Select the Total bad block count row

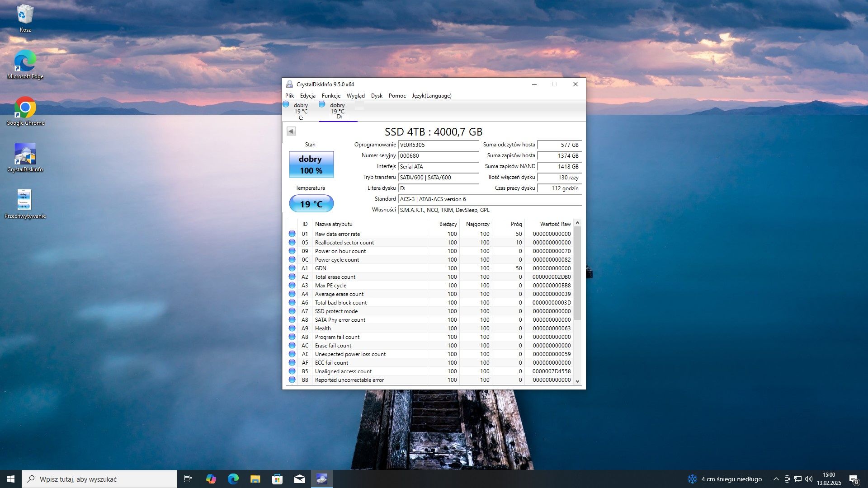[429, 302]
